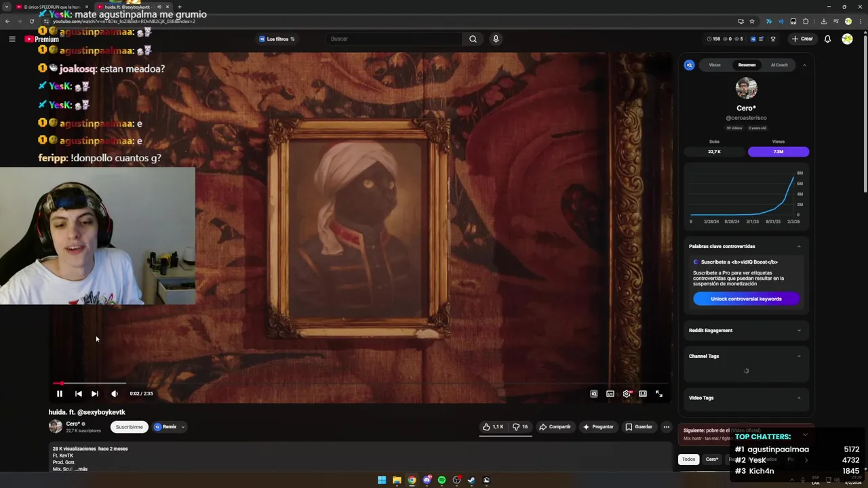This screenshot has width=868, height=488.
Task: Open Cero* channel avatar in vidIQ panel
Action: pos(746,88)
